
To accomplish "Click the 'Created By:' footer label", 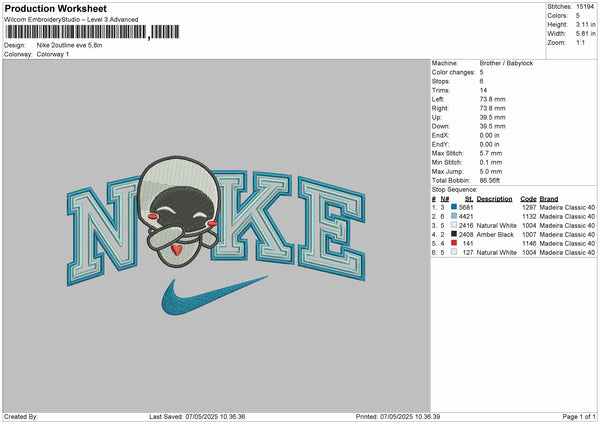I will pyautogui.click(x=20, y=417).
